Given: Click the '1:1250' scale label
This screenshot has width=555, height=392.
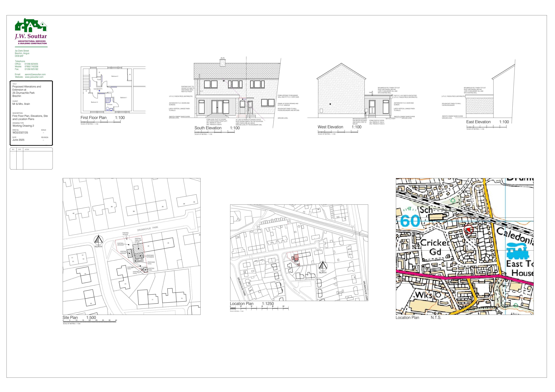Looking at the screenshot, I should (268, 304).
